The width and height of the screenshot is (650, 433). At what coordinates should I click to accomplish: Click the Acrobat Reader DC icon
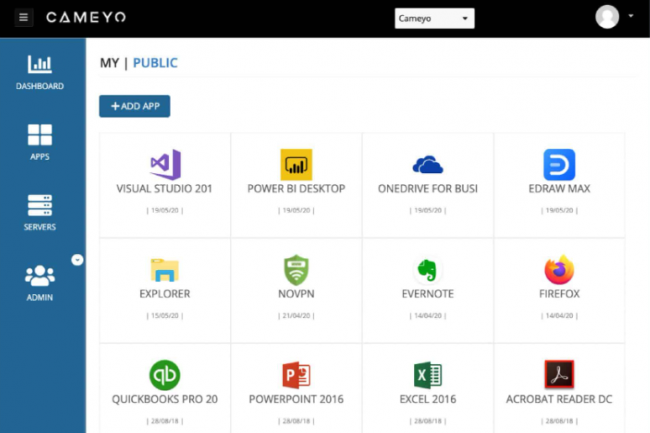click(559, 375)
